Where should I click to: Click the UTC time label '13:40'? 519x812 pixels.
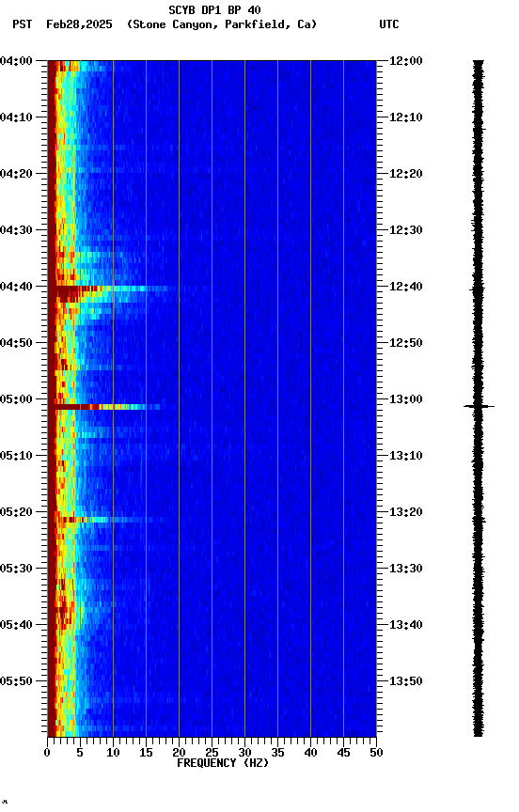coord(405,626)
